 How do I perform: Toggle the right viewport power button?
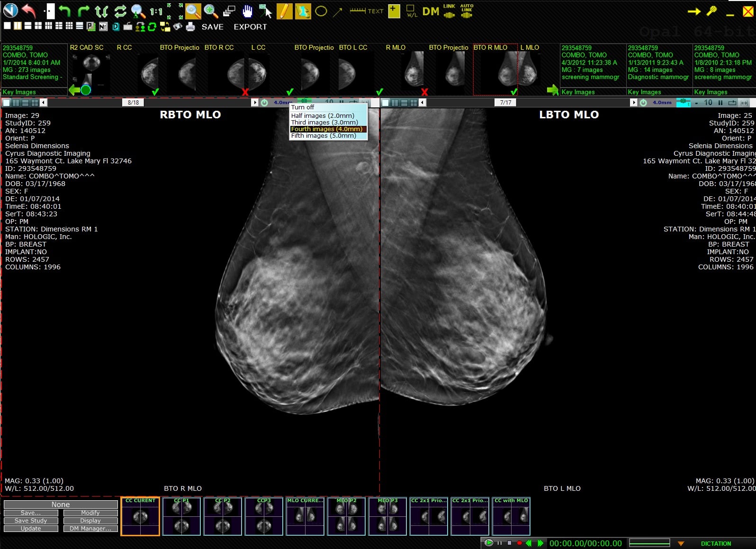[643, 103]
